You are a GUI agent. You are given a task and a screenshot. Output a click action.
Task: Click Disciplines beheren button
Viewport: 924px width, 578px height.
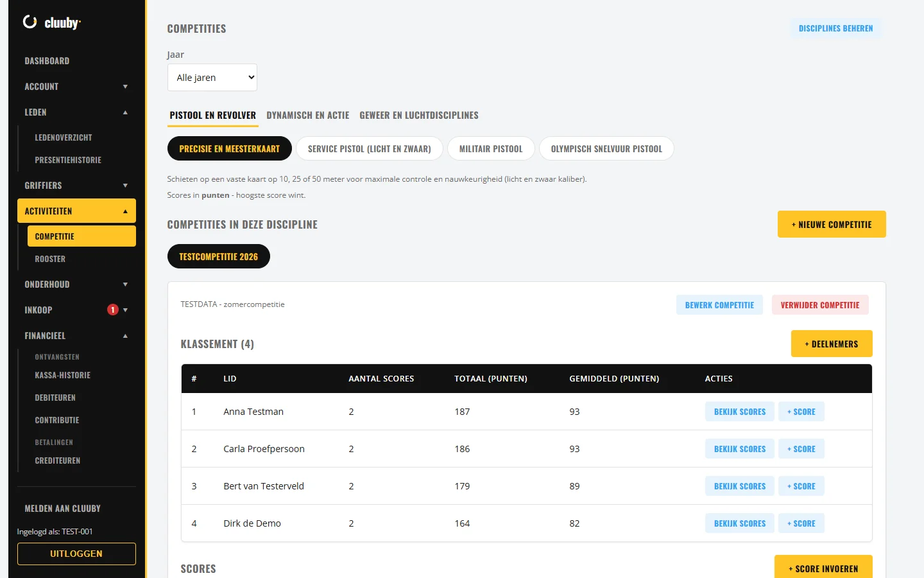click(x=835, y=28)
